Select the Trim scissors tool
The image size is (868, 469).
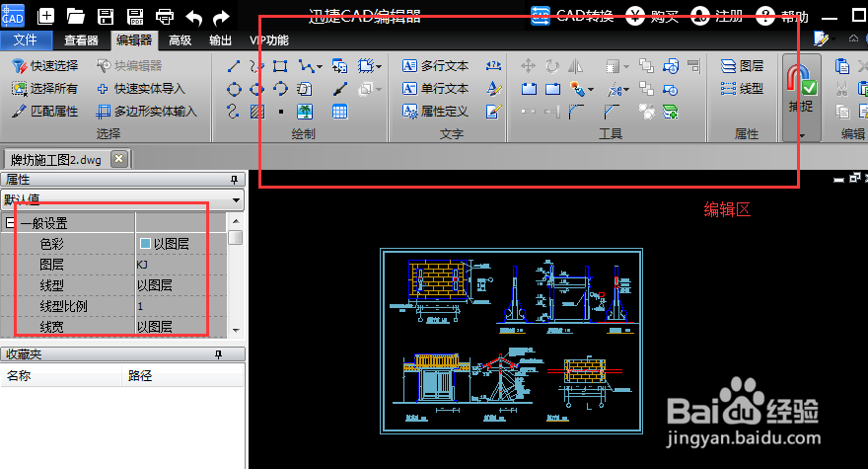click(615, 89)
